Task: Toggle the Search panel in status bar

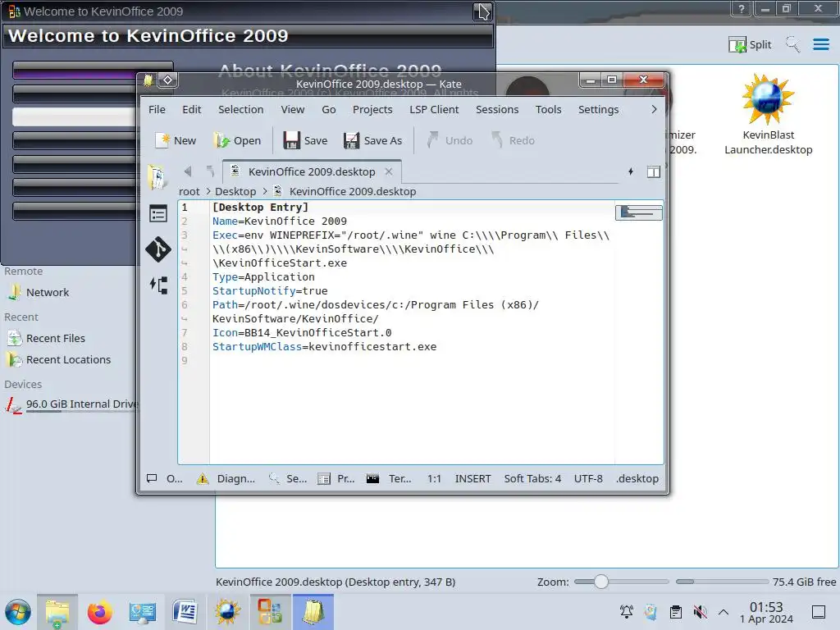Action: pyautogui.click(x=288, y=478)
